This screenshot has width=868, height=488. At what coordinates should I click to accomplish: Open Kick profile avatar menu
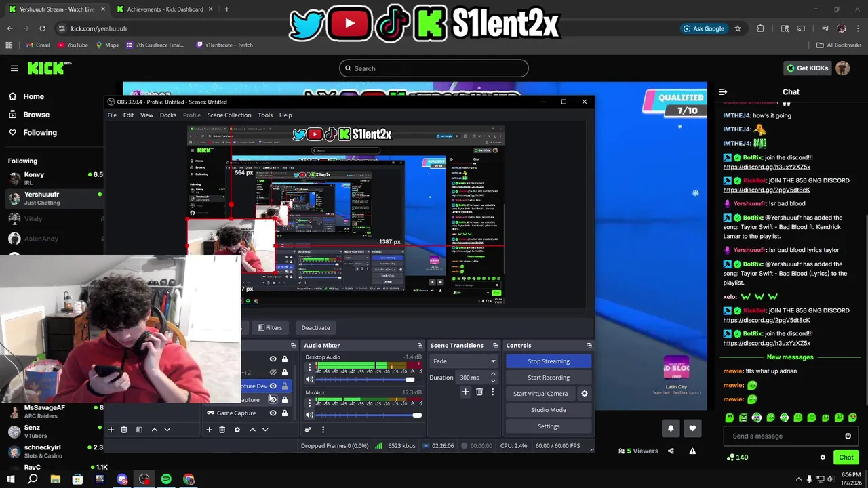842,68
